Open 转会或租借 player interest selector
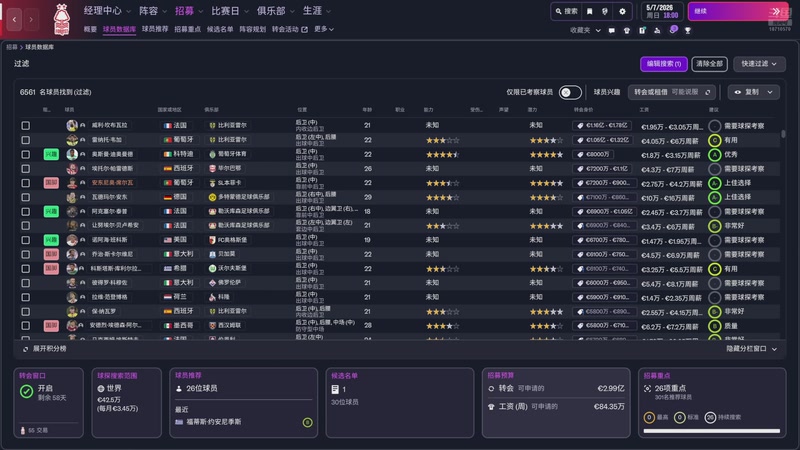 point(671,92)
